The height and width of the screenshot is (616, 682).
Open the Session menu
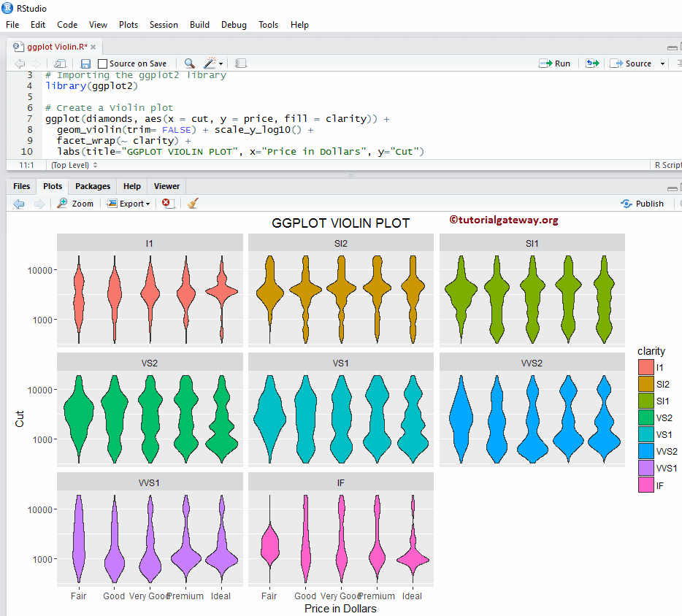(x=164, y=24)
